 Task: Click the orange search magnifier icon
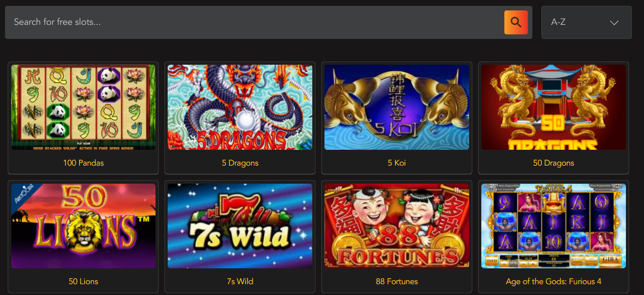click(516, 22)
